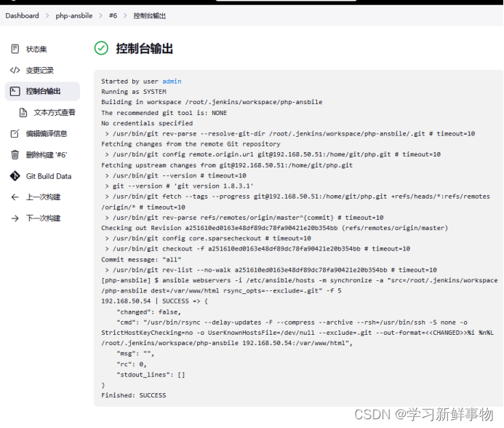504x428 pixels.
Task: Go to build #6 breadcrumb
Action: (113, 16)
